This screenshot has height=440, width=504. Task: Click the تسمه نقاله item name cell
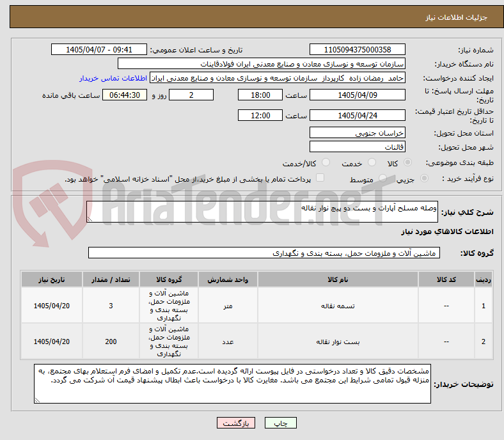[x=338, y=306]
